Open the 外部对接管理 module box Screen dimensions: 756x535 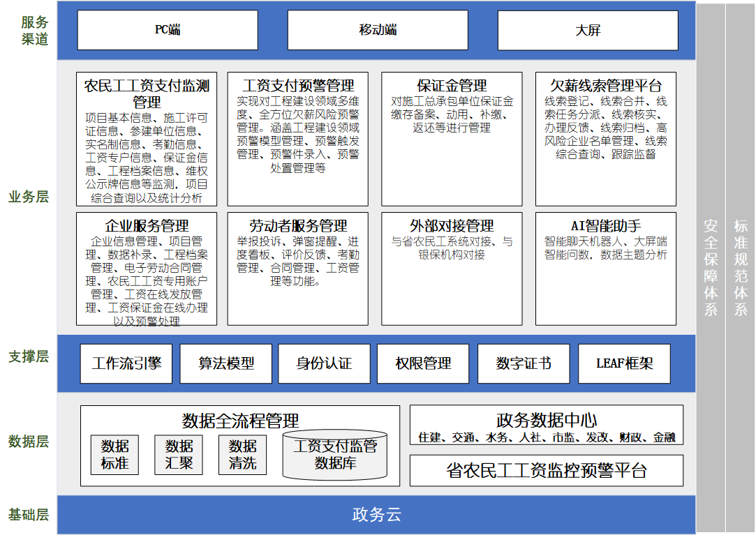coord(452,269)
